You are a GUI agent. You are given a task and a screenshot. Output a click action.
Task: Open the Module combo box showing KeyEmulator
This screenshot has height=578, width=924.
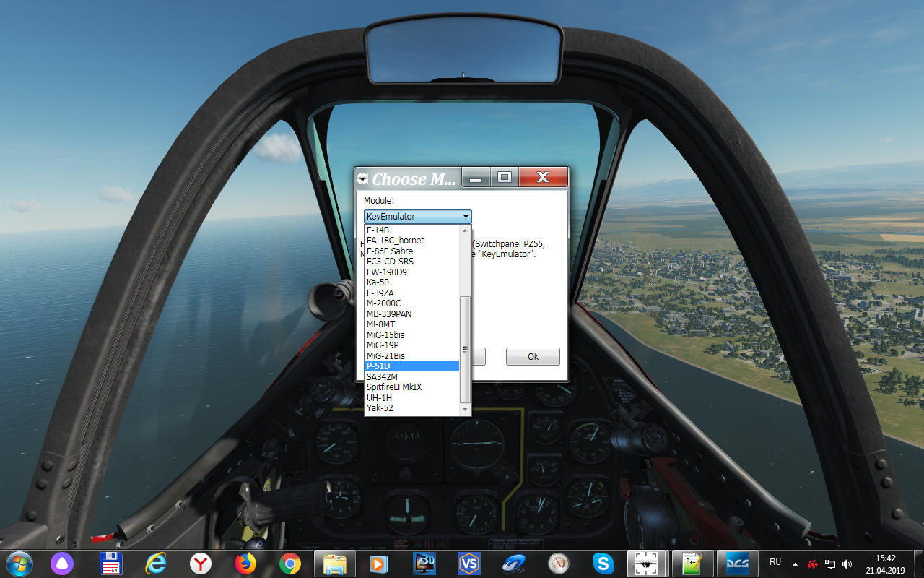(417, 217)
